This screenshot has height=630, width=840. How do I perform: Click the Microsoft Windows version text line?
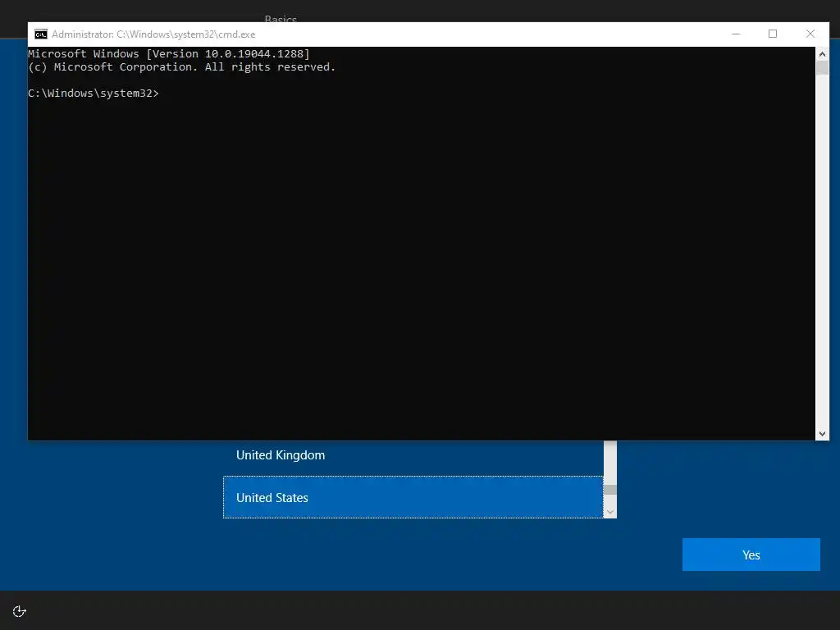169,53
